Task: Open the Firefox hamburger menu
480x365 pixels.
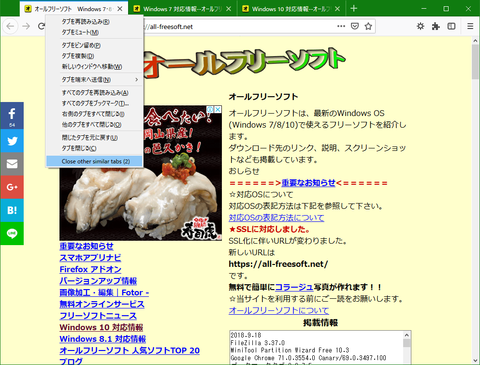Action: [470, 26]
